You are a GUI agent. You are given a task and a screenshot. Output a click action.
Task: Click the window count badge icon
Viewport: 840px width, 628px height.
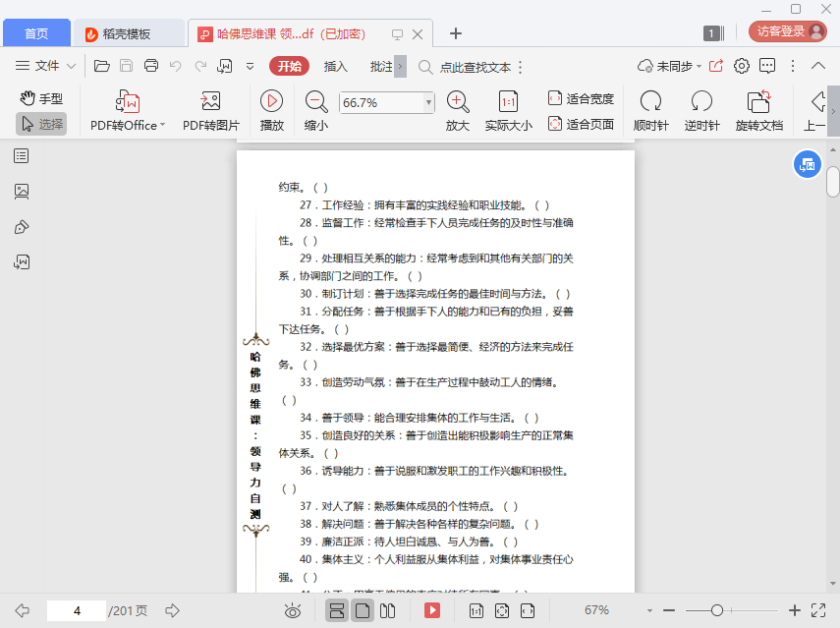coord(713,33)
